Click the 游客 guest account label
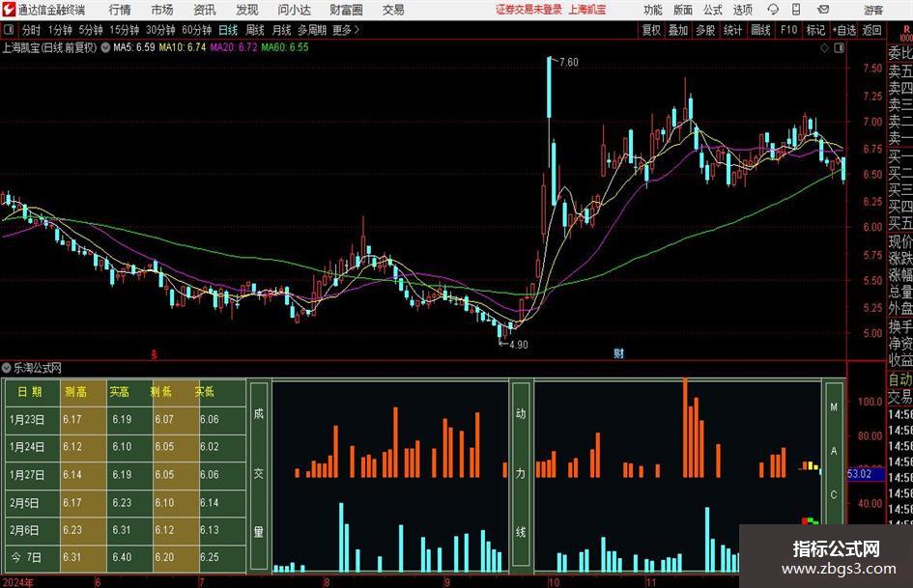The image size is (913, 588). pyautogui.click(x=873, y=10)
